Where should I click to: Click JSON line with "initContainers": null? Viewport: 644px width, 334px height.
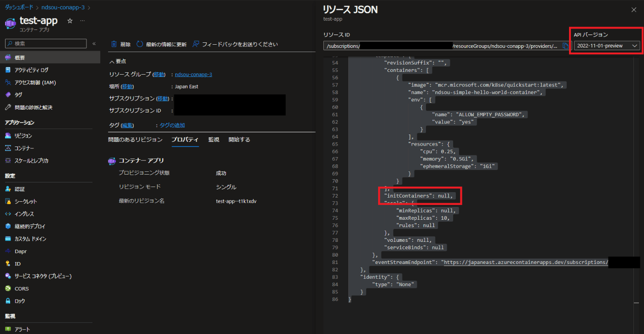point(419,196)
